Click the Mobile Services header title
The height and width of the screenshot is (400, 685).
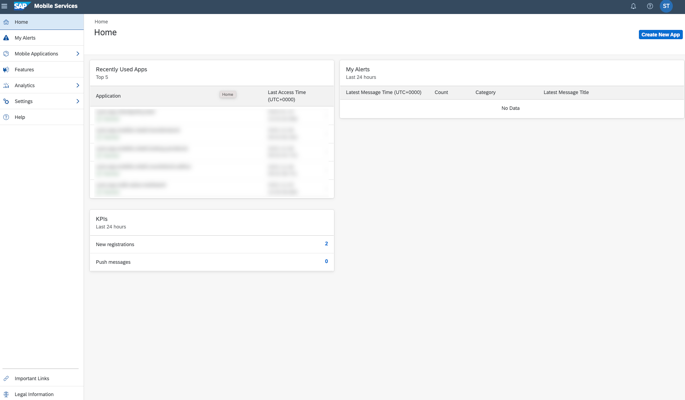55,6
